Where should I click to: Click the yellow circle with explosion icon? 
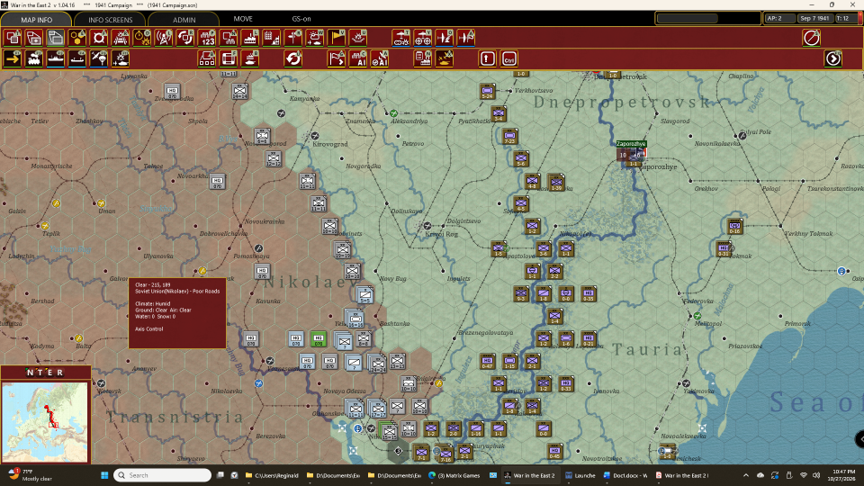click(x=142, y=38)
